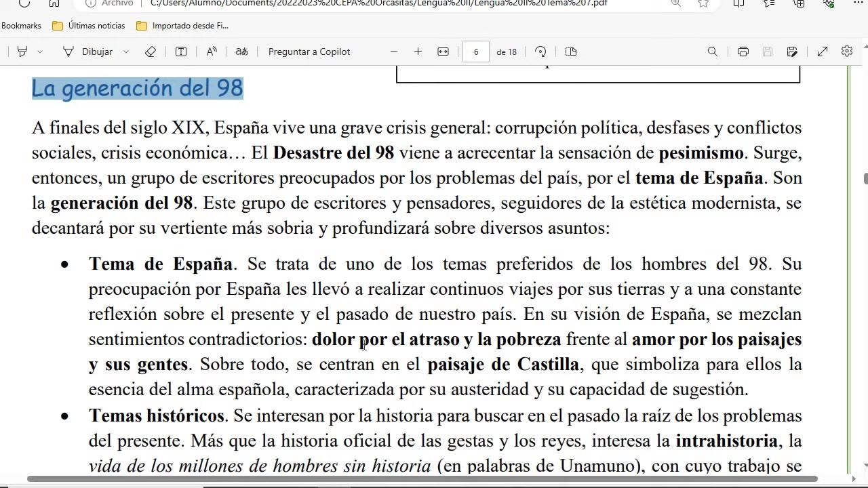Toggle the page view layout icon
The height and width of the screenshot is (488, 868).
point(571,52)
